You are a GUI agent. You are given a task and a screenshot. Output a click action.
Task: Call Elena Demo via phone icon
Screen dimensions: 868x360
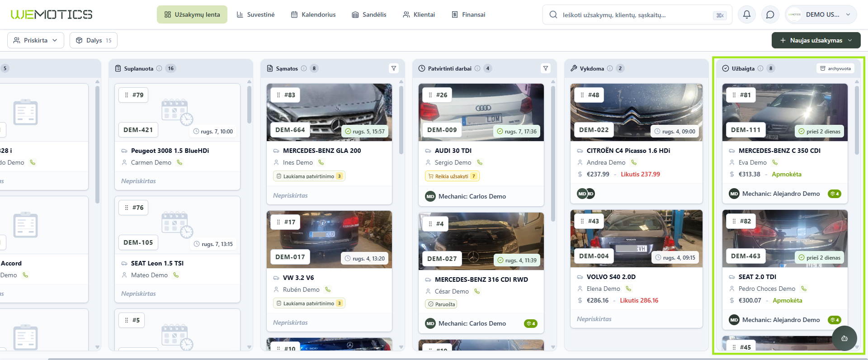click(x=628, y=289)
